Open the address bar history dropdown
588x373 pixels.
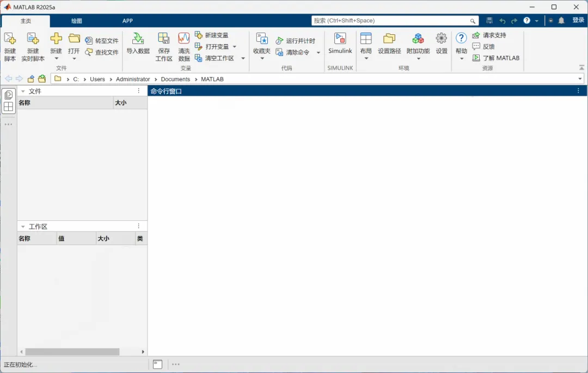580,79
